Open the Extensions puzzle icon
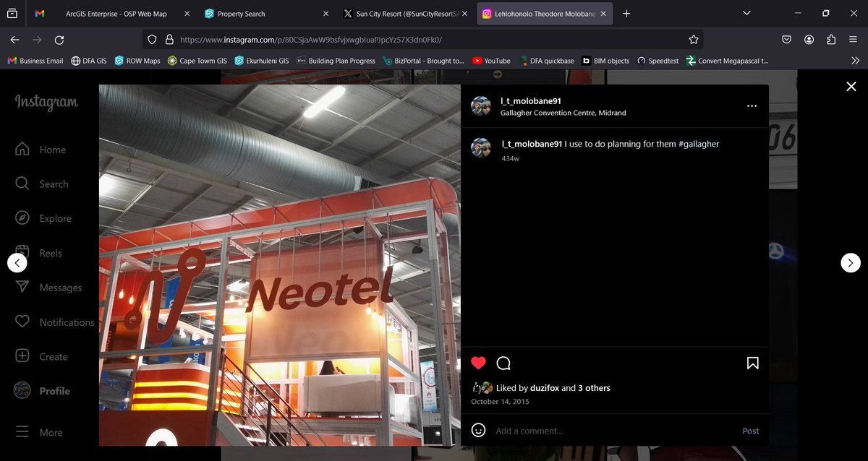Image resolution: width=868 pixels, height=461 pixels. [831, 40]
